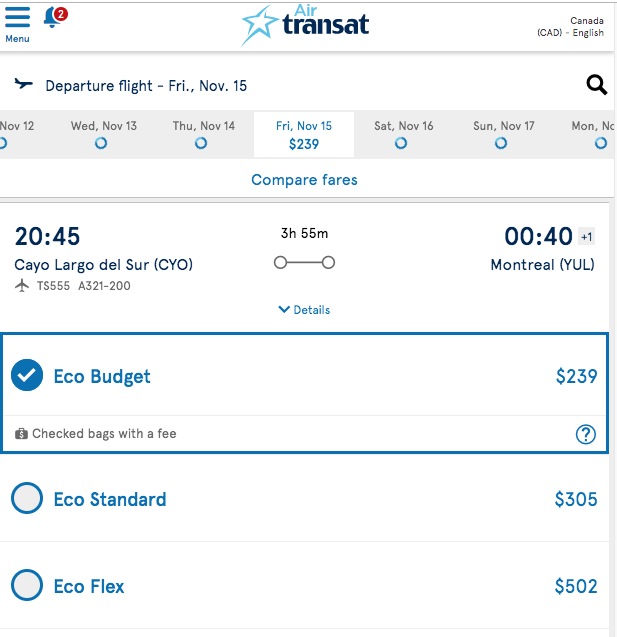Click the flight route stops line indicator
617x637 pixels.
click(x=304, y=263)
